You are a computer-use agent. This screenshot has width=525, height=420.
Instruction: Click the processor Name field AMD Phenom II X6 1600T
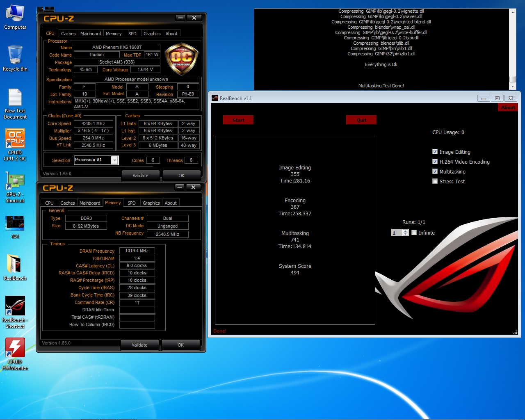(x=117, y=48)
